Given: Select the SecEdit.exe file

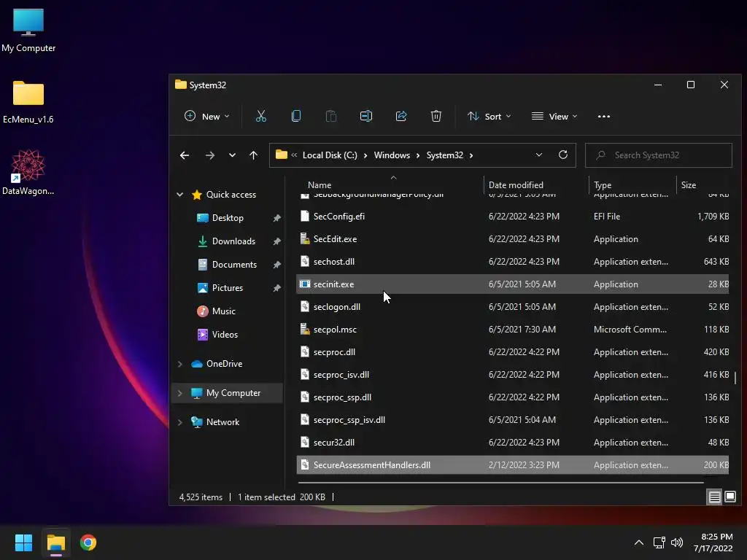Looking at the screenshot, I should pos(513,239).
